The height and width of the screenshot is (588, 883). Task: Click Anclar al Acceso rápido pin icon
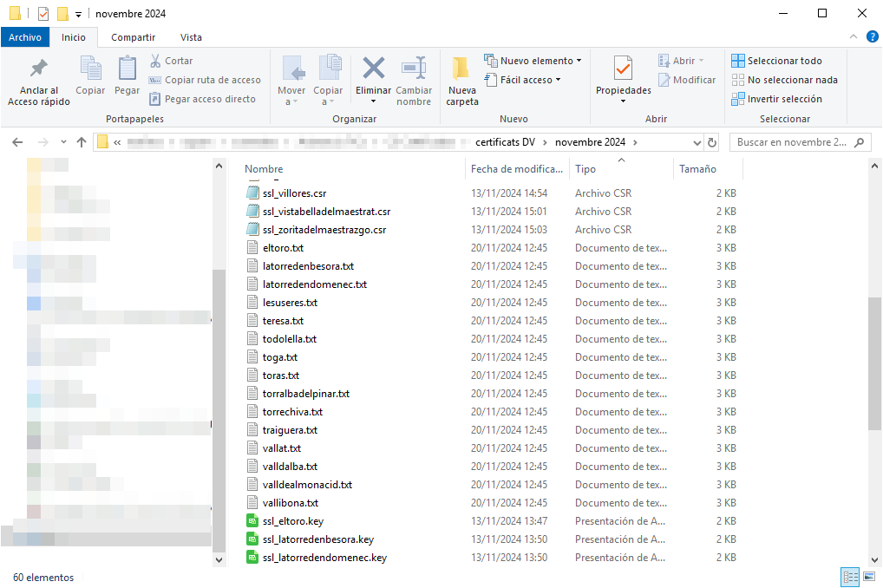[38, 69]
